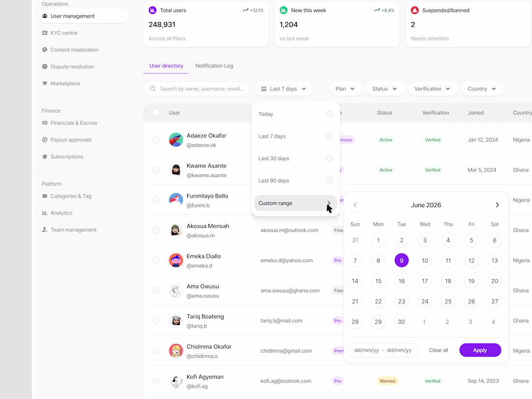Select the Kofi Agyeman row checkbox
Screen dimensions: 532x399
click(x=155, y=381)
